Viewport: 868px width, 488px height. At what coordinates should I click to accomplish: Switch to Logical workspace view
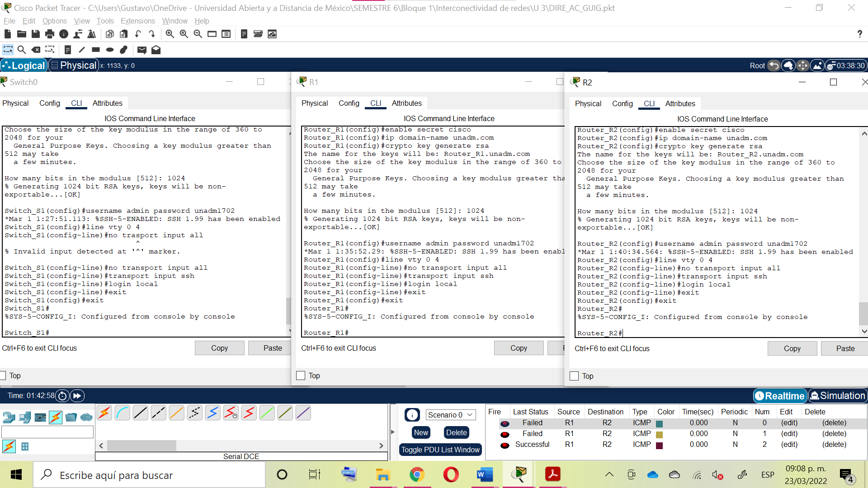[24, 66]
